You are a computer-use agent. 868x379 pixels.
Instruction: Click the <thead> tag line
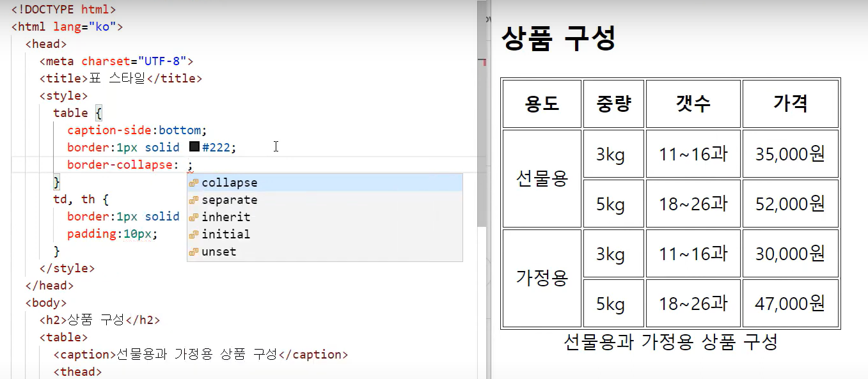coord(78,372)
